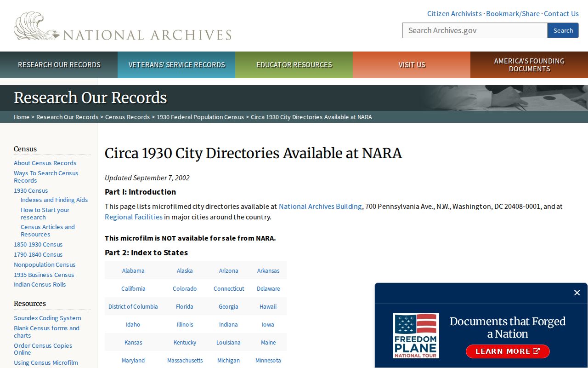This screenshot has width=588, height=368.
Task: Click the Freedom Plane National Tour image
Action: pos(416,336)
